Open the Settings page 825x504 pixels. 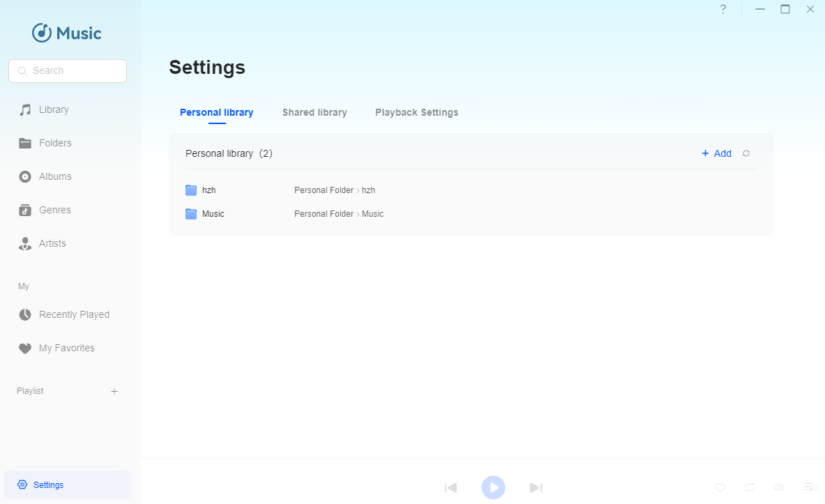pyautogui.click(x=49, y=484)
